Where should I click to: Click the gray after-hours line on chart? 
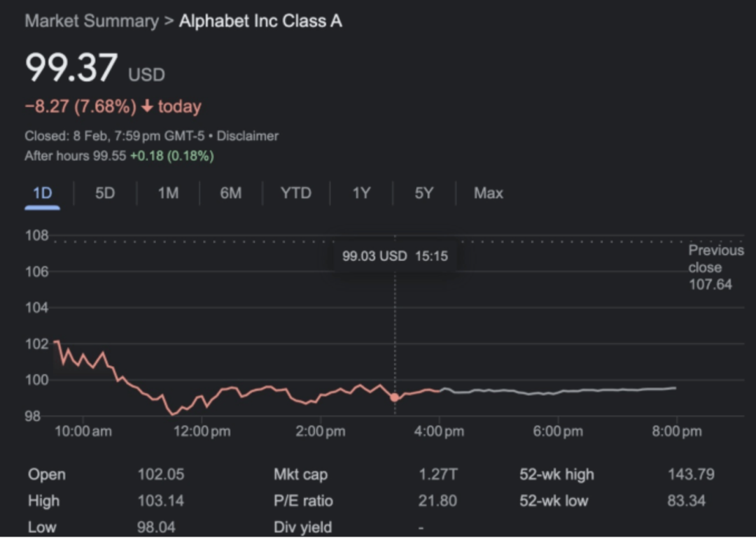[560, 391]
